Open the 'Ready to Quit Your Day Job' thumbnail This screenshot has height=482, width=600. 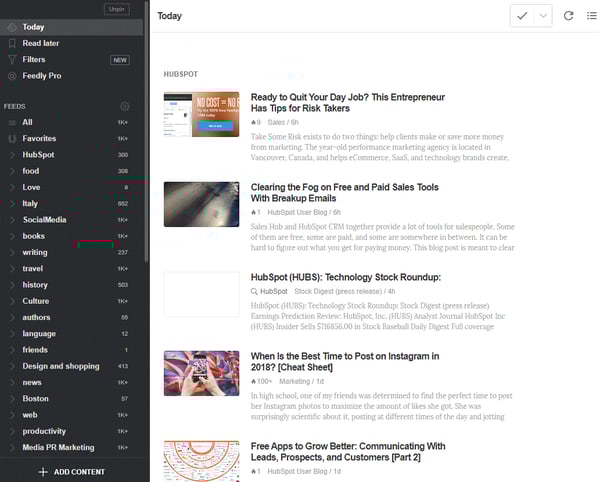pyautogui.click(x=201, y=114)
